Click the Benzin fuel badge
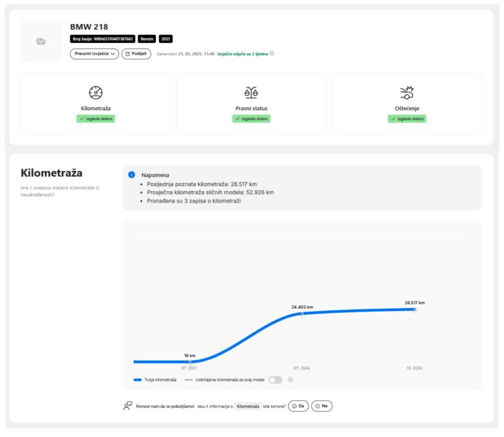The width and height of the screenshot is (504, 437). click(x=147, y=39)
